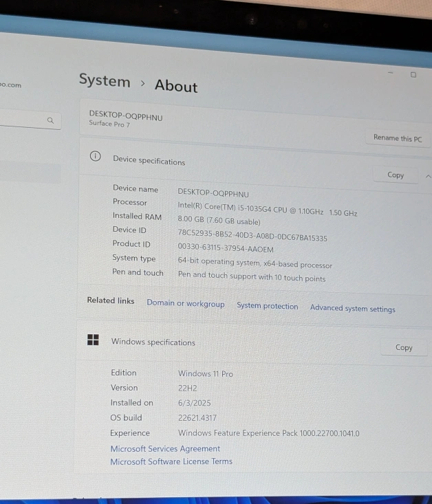Select the Device ID value 78C52935-8B52-40D3
The image size is (432, 504).
click(x=252, y=235)
